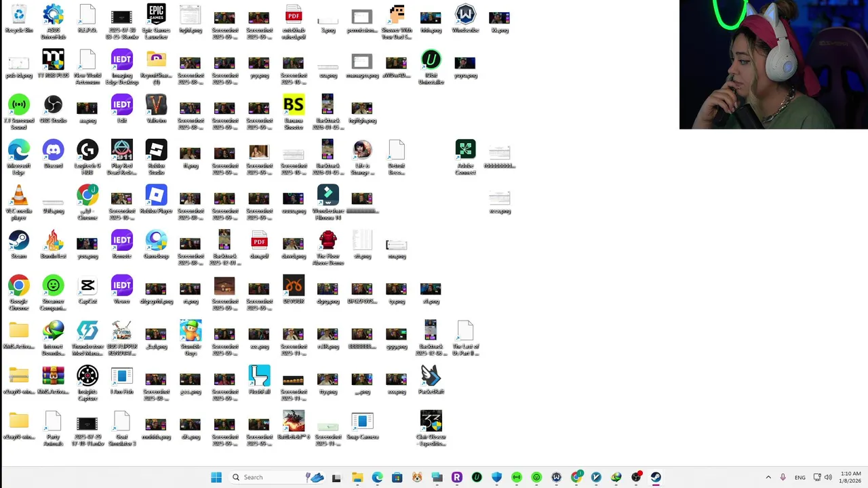
Task: Select the Microsoft Edge desktop icon
Action: [x=19, y=157]
